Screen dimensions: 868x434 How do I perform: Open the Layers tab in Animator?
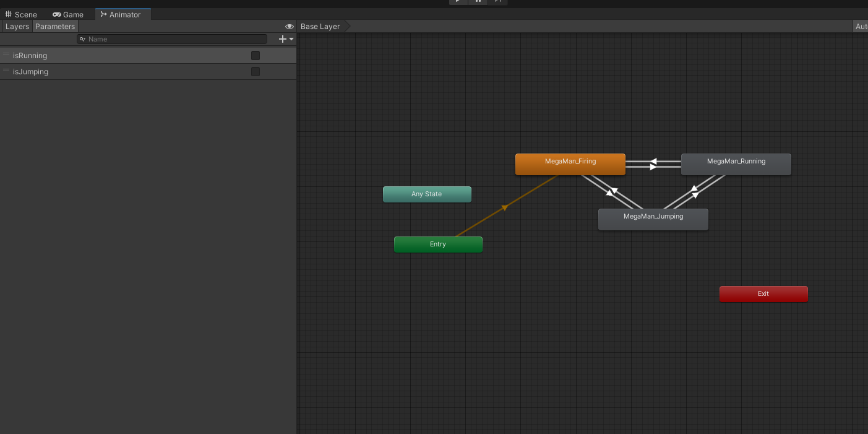17,27
